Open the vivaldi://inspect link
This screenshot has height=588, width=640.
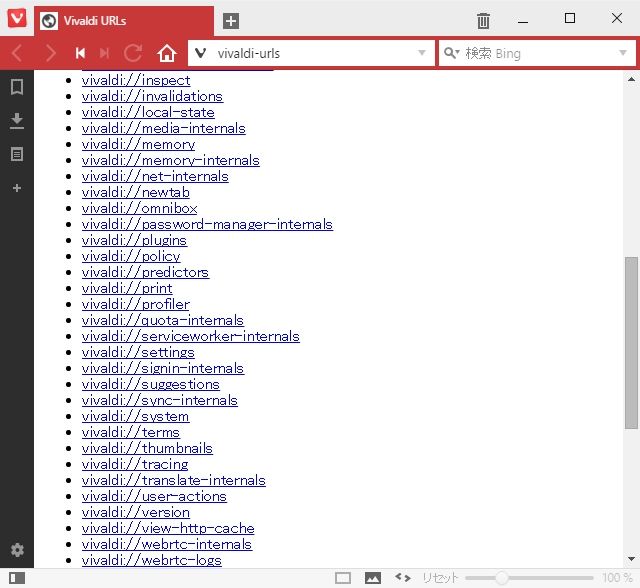point(136,80)
